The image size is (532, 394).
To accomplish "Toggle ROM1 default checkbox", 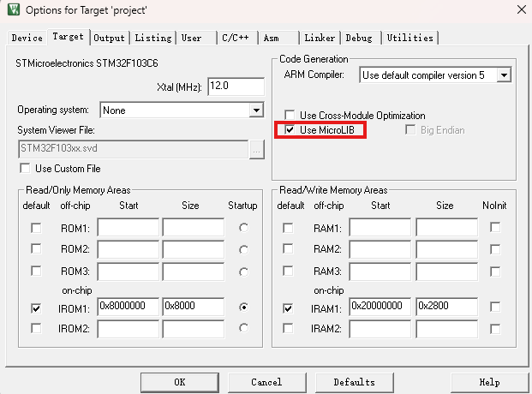I will click(36, 228).
